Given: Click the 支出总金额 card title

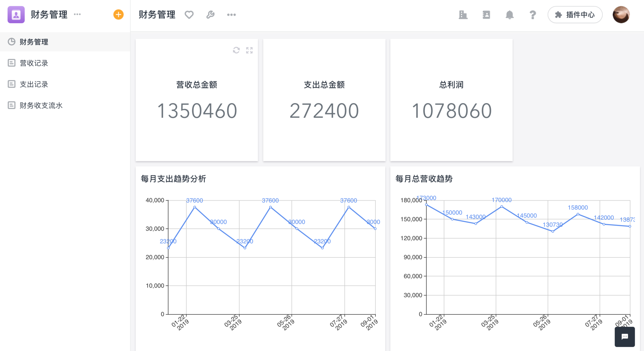Looking at the screenshot, I should (x=324, y=85).
